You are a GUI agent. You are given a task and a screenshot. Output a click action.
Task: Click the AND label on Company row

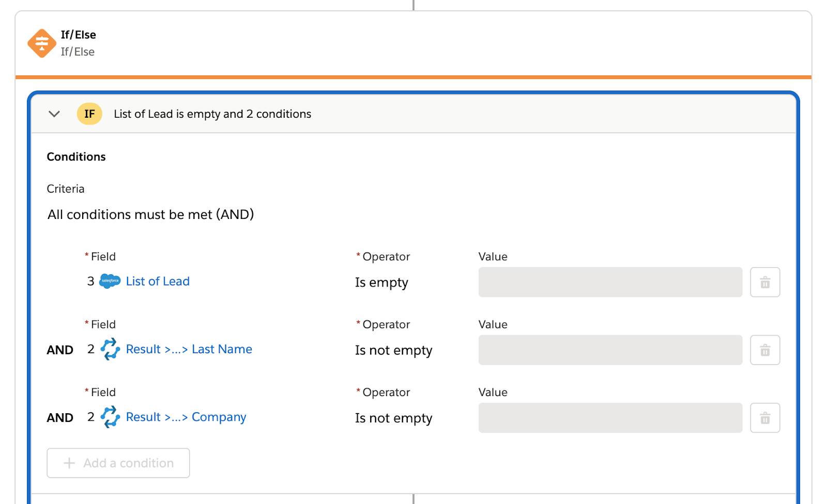pyautogui.click(x=60, y=418)
